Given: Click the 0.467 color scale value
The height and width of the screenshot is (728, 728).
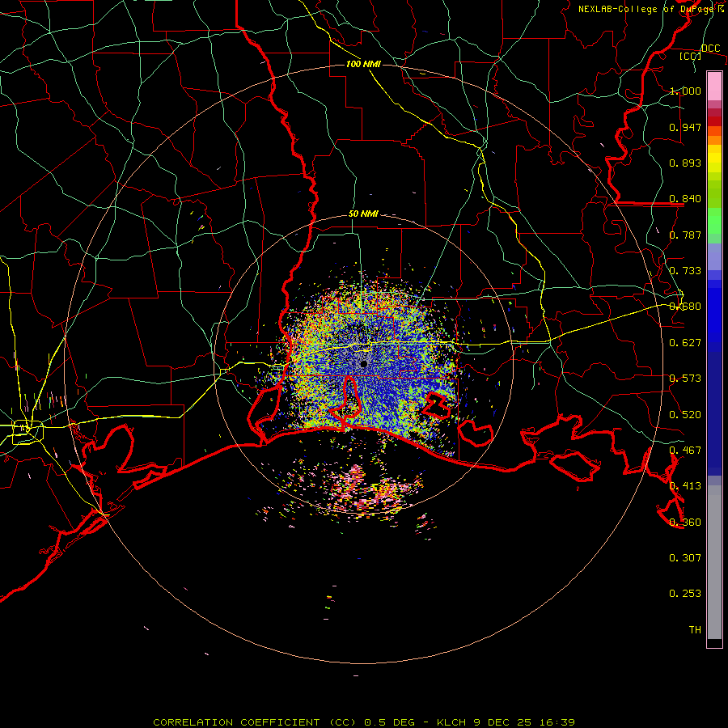Looking at the screenshot, I should [685, 451].
